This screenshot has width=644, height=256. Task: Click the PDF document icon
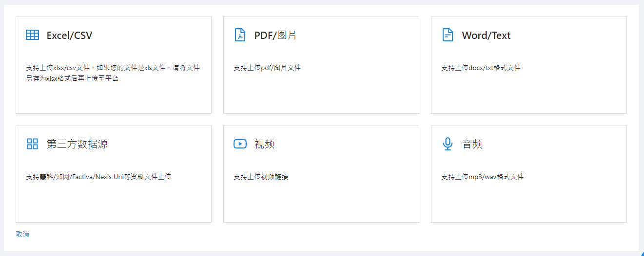point(240,35)
